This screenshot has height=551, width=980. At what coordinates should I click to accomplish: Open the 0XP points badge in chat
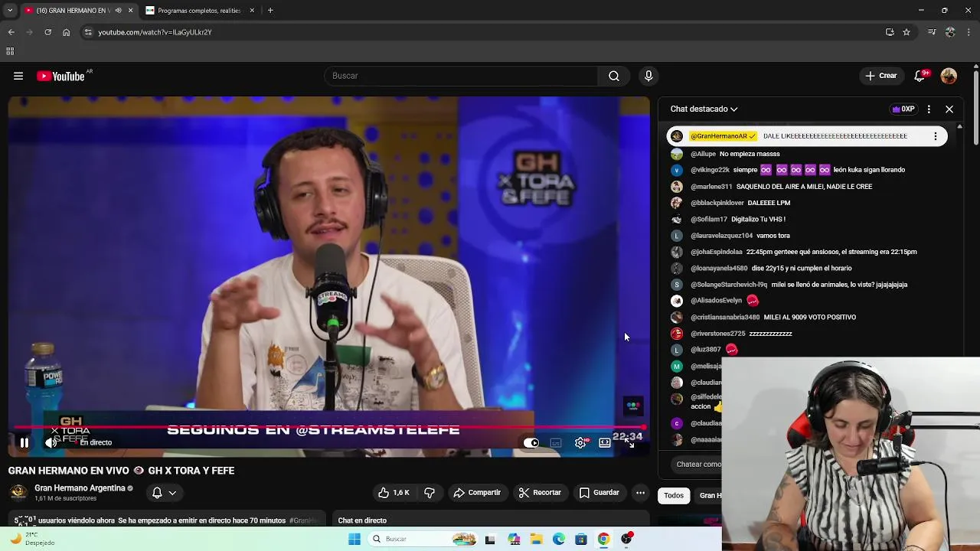click(903, 109)
